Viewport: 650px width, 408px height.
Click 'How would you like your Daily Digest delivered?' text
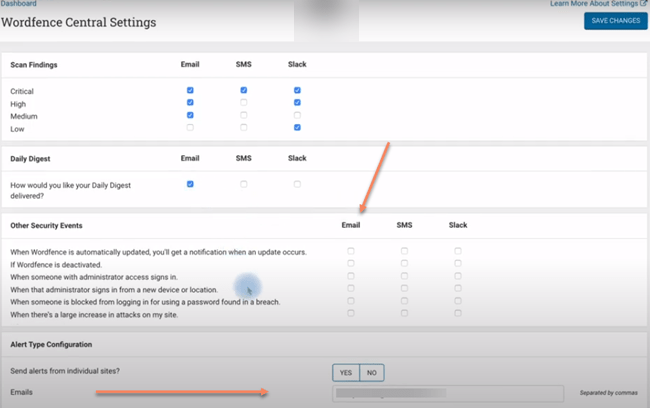point(70,191)
